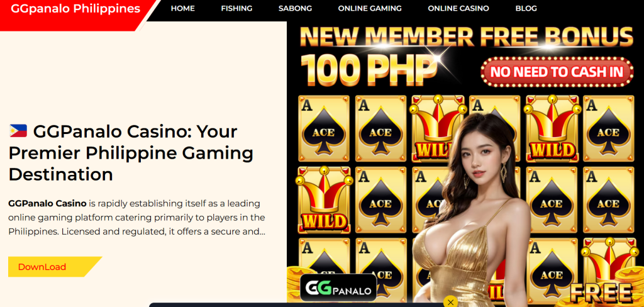Viewport: 644px width, 307px height.
Task: Click the bold GGPanalo Casino paragraph text
Action: tap(47, 203)
